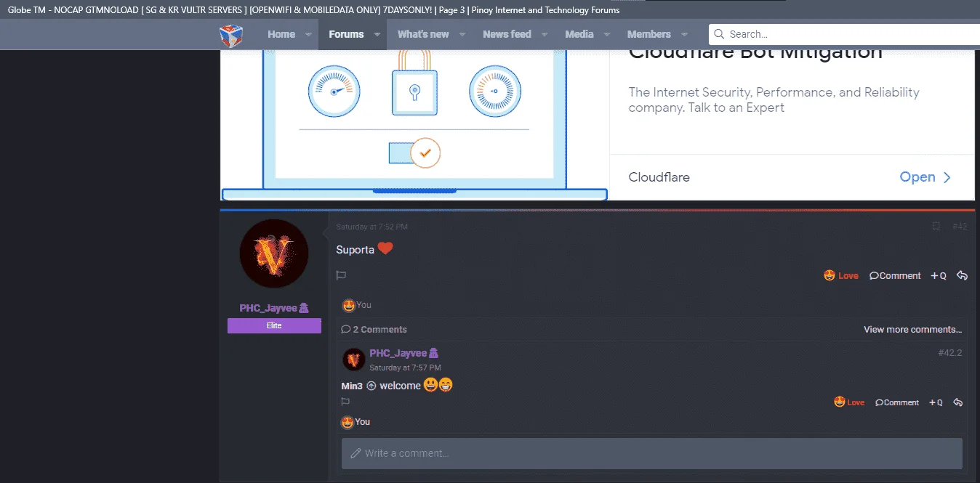Open the Members menu item
The width and height of the screenshot is (980, 483).
pos(649,34)
